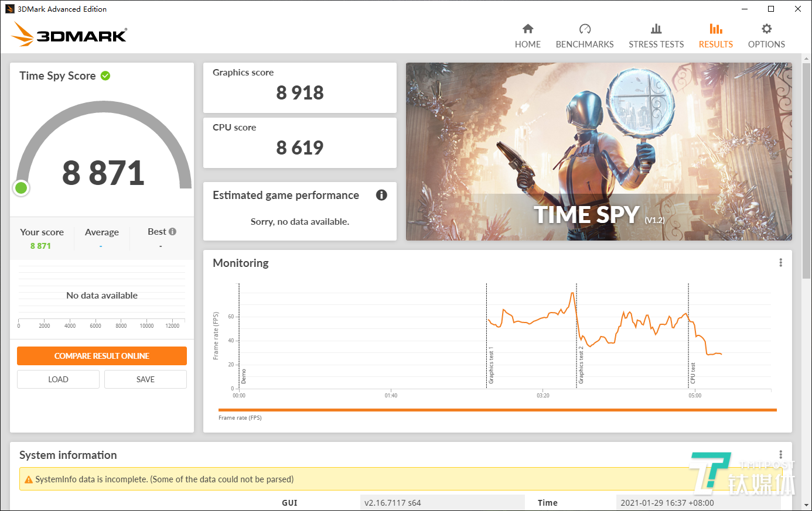Click the Graphics score value 8 918
The image size is (812, 511).
pos(300,92)
